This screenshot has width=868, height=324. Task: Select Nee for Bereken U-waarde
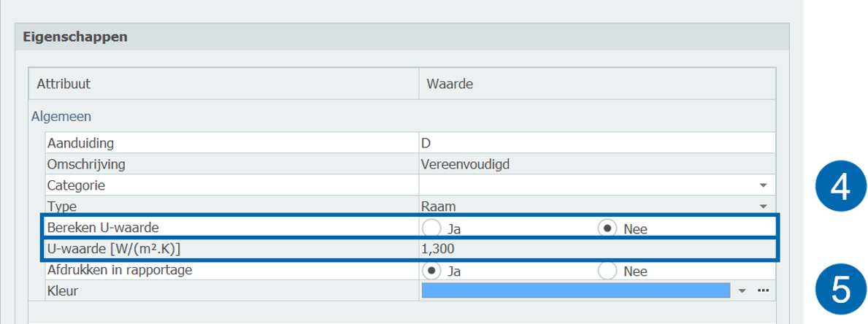(608, 228)
